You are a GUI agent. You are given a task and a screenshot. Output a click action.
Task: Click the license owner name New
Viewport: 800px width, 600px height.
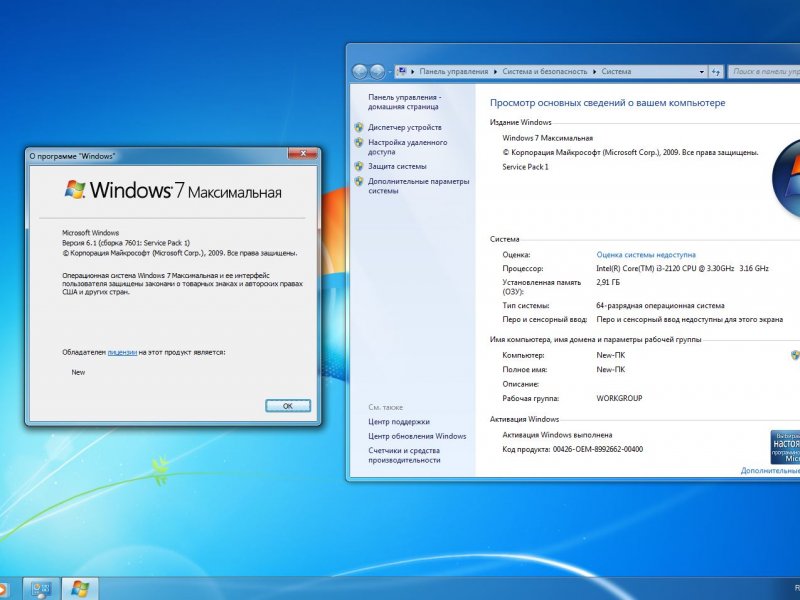(78, 372)
